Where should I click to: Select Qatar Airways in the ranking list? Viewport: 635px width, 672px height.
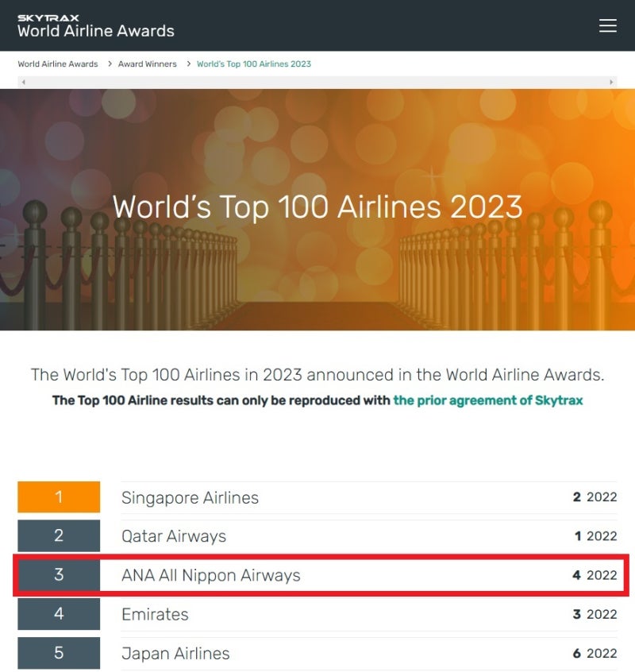pyautogui.click(x=173, y=536)
